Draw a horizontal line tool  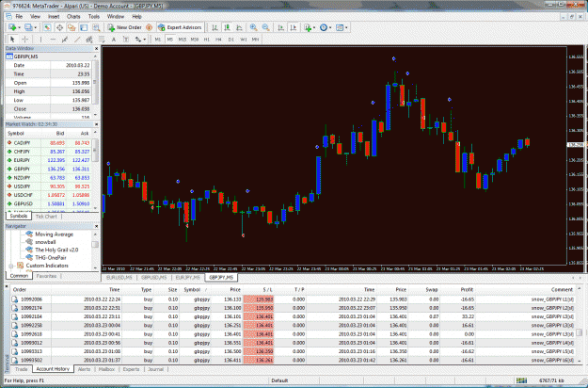tap(53, 39)
